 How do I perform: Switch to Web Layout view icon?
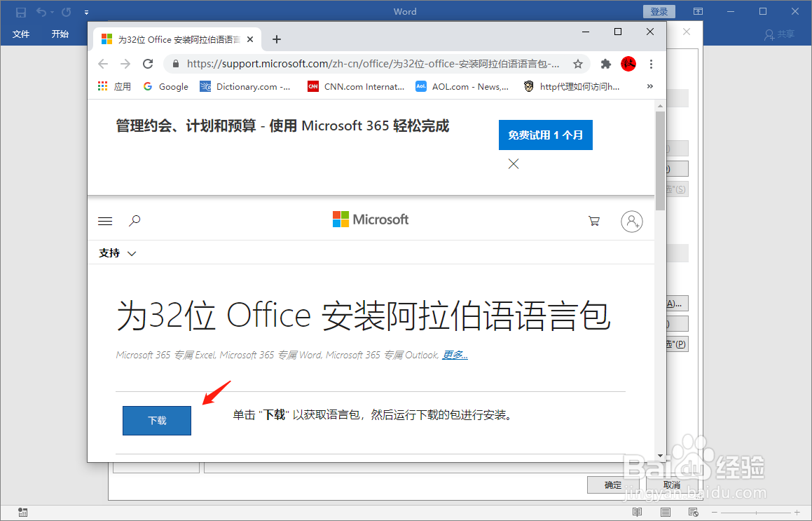click(694, 512)
